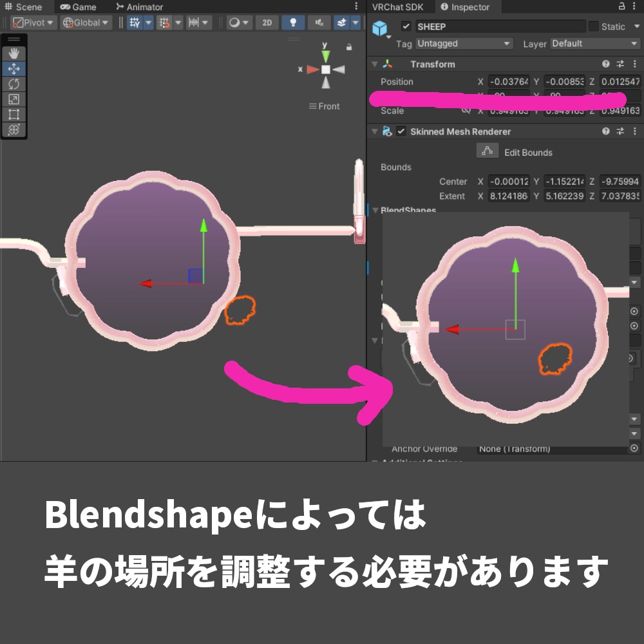
Task: Open increment snapping dropdown arrow
Action: 205,23
